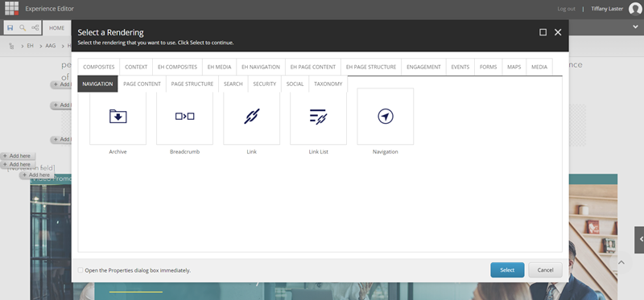Enable Open the Properties dialog box immediately

click(80, 270)
